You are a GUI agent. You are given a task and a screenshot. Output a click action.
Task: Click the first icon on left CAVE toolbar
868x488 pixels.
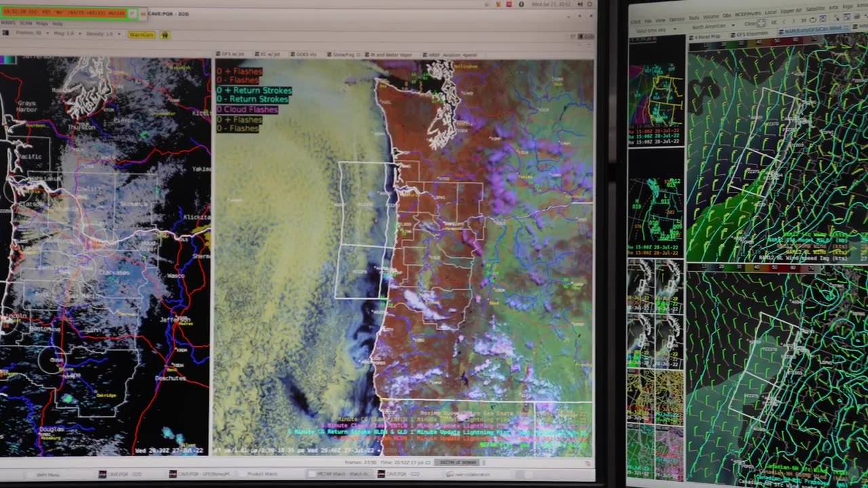tap(5, 33)
